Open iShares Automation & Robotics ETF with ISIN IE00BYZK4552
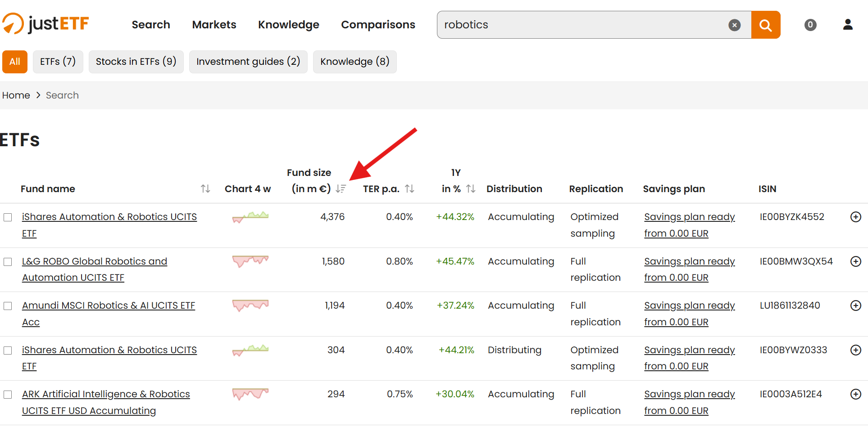 click(x=109, y=225)
